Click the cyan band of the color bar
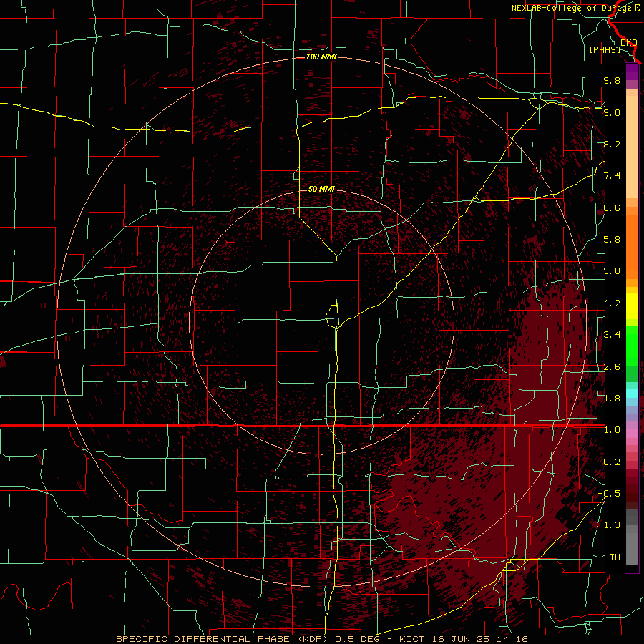Screen dimensions: 644x644 click(632, 394)
